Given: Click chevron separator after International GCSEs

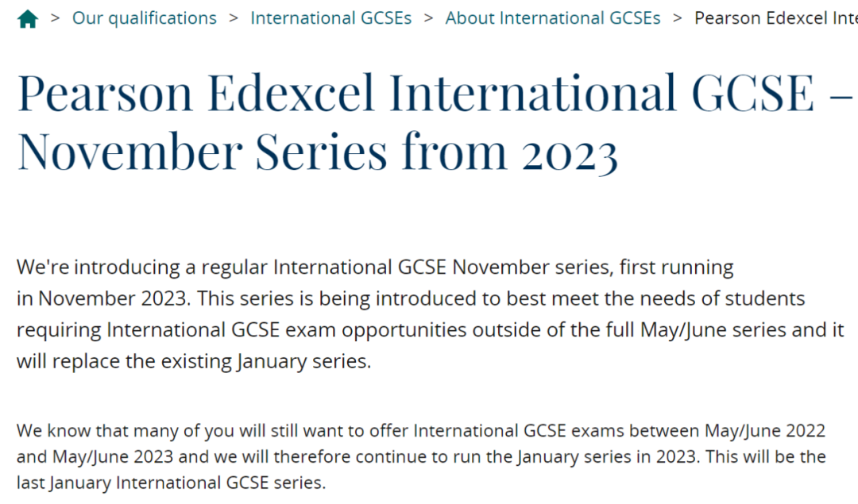Looking at the screenshot, I should [428, 18].
